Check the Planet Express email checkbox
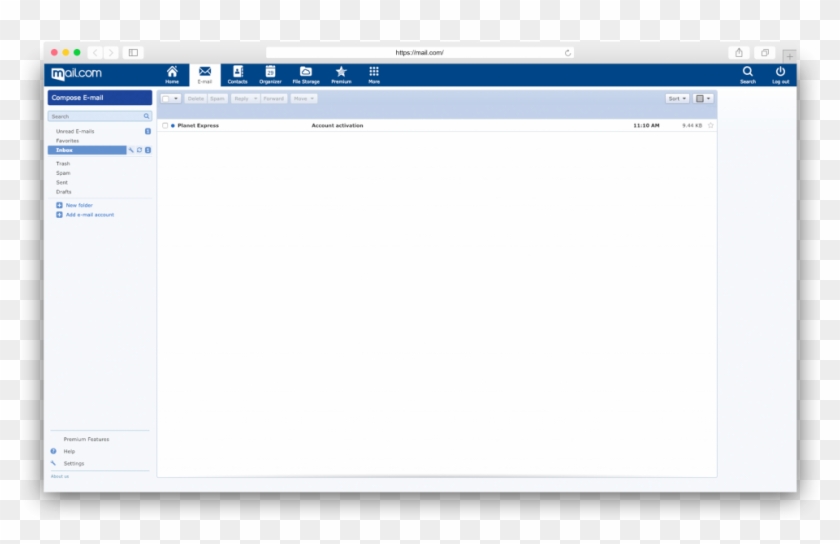 pyautogui.click(x=165, y=126)
